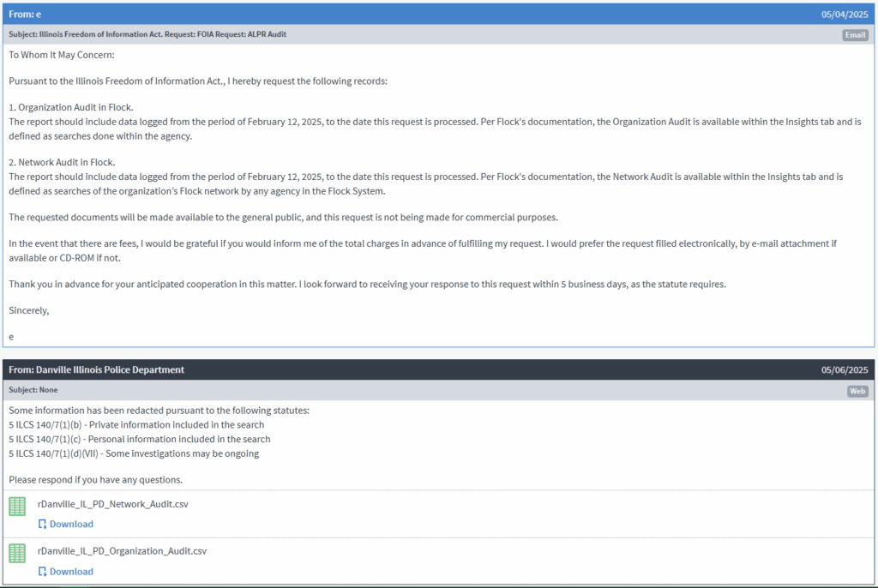Image resolution: width=878 pixels, height=588 pixels.
Task: Click the download arrow icon for Organization Audit
Action: click(42, 572)
